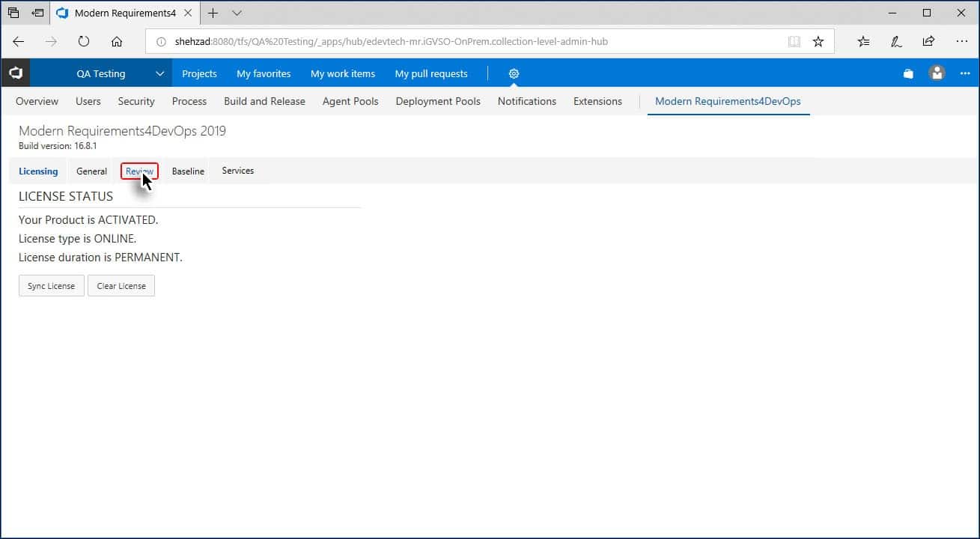Share this page with the share icon

pyautogui.click(x=928, y=42)
